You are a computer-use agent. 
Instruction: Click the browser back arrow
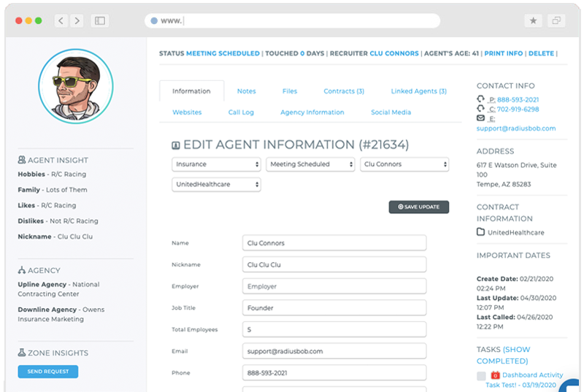point(61,21)
